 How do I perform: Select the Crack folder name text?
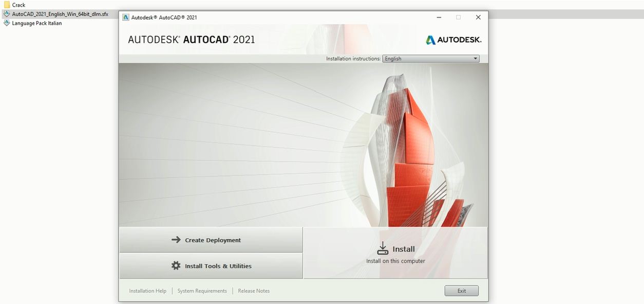[x=19, y=5]
